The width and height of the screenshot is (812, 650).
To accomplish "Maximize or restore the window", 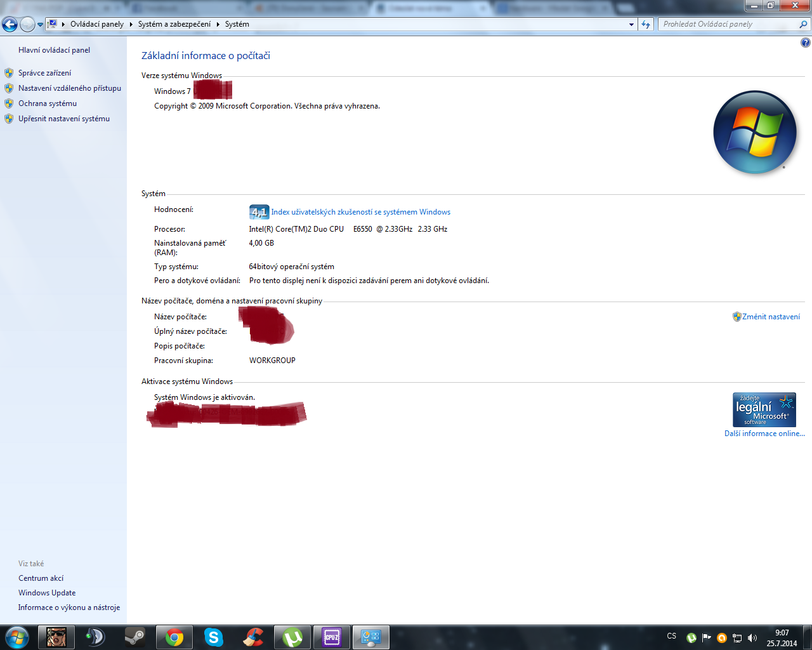I will coord(771,5).
